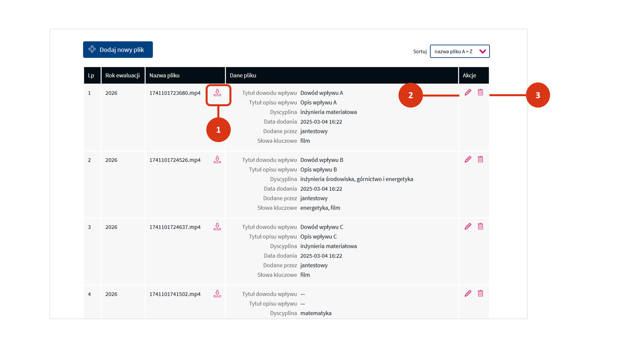The image size is (644, 362).
Task: Click the Akcje column header
Action: [x=469, y=75]
